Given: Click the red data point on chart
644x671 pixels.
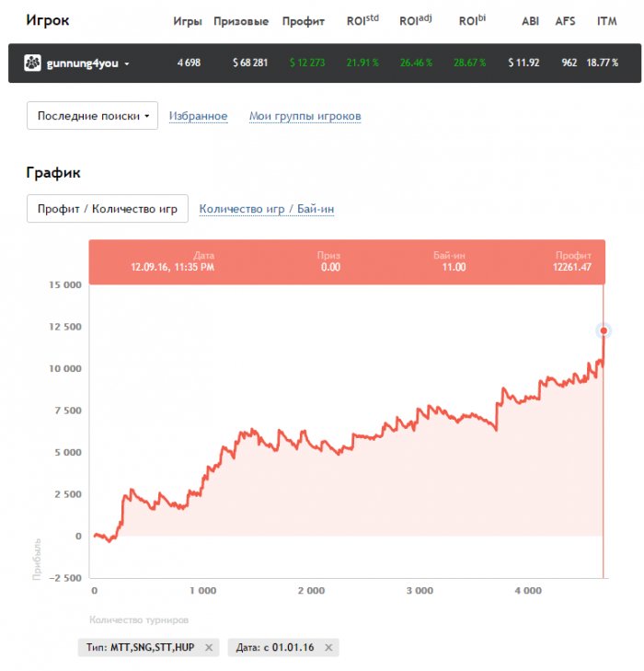Looking at the screenshot, I should click(604, 330).
